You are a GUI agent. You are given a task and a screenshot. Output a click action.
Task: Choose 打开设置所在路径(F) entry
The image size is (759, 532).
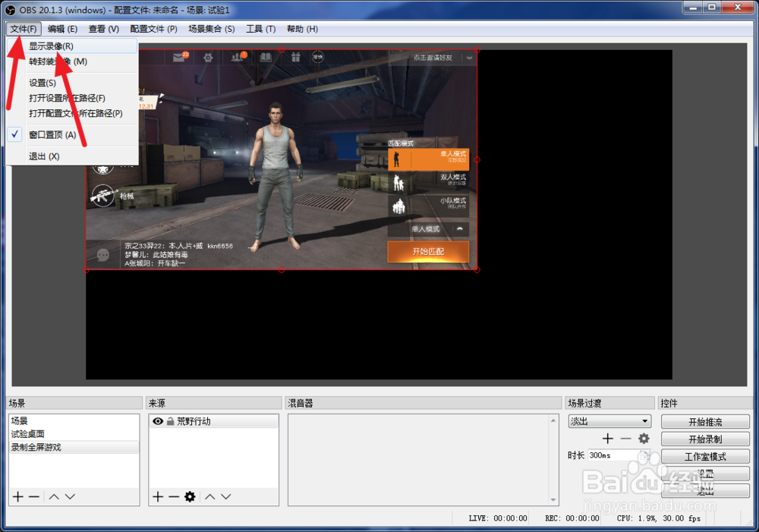(x=73, y=98)
